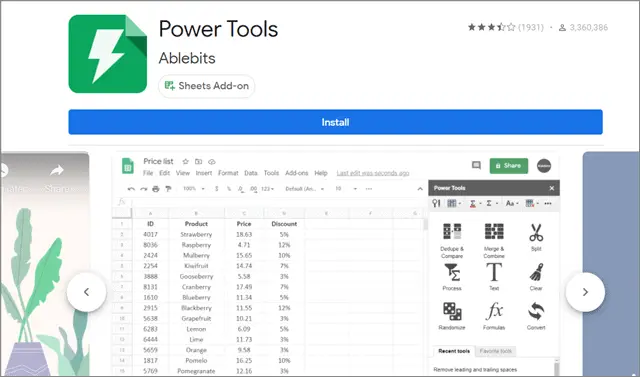
Task: Click 'Remove leading and trailing spaces'
Action: coord(475,370)
